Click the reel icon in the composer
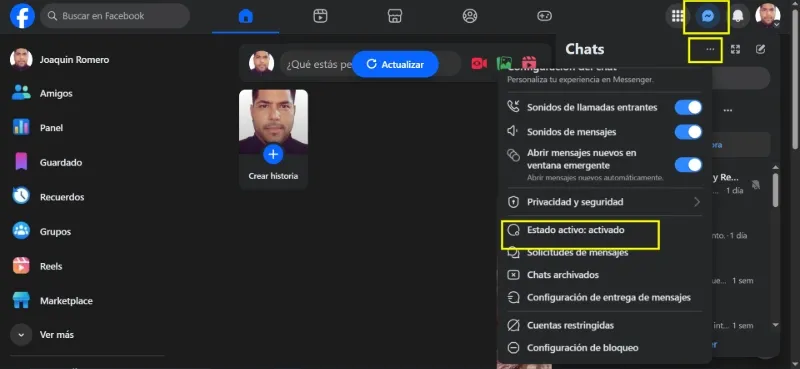Viewport: 800px width, 369px height. click(529, 63)
